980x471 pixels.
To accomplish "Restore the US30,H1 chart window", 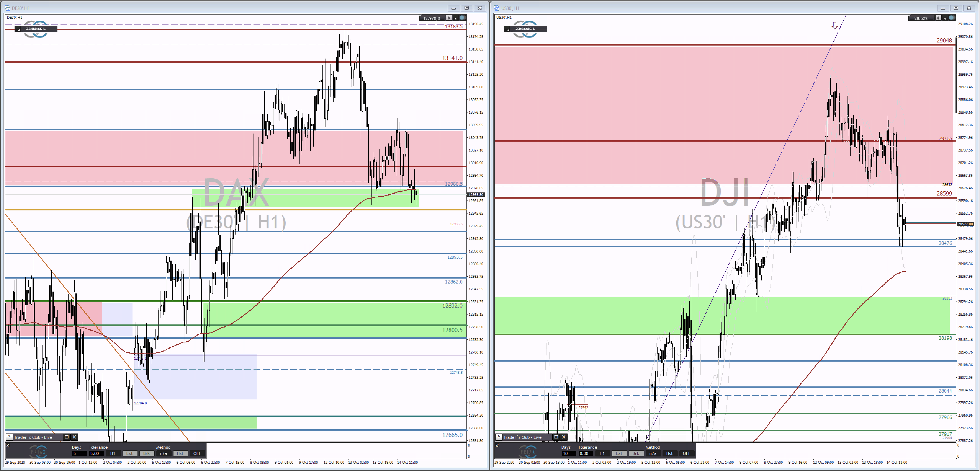I will (956, 8).
